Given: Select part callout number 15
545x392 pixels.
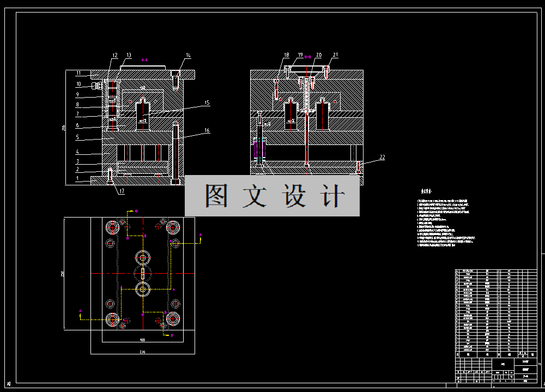Looking at the screenshot, I should coord(207,102).
